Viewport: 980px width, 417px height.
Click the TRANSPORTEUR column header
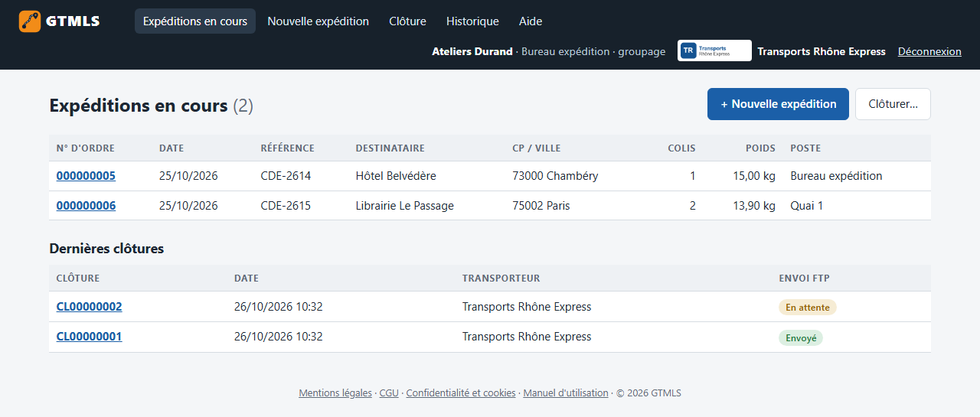pyautogui.click(x=501, y=279)
